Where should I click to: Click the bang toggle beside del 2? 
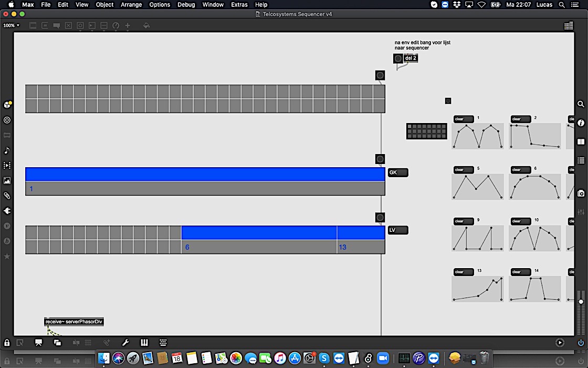pyautogui.click(x=398, y=58)
